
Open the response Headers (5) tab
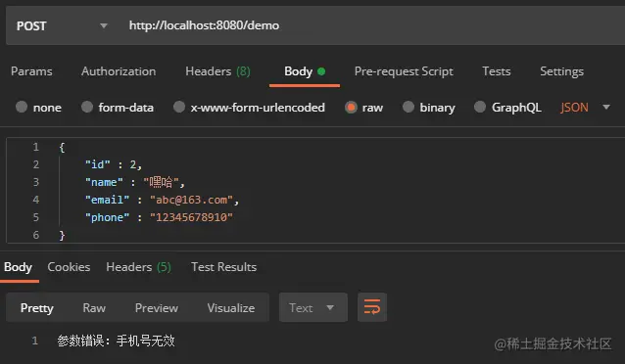[x=138, y=267]
